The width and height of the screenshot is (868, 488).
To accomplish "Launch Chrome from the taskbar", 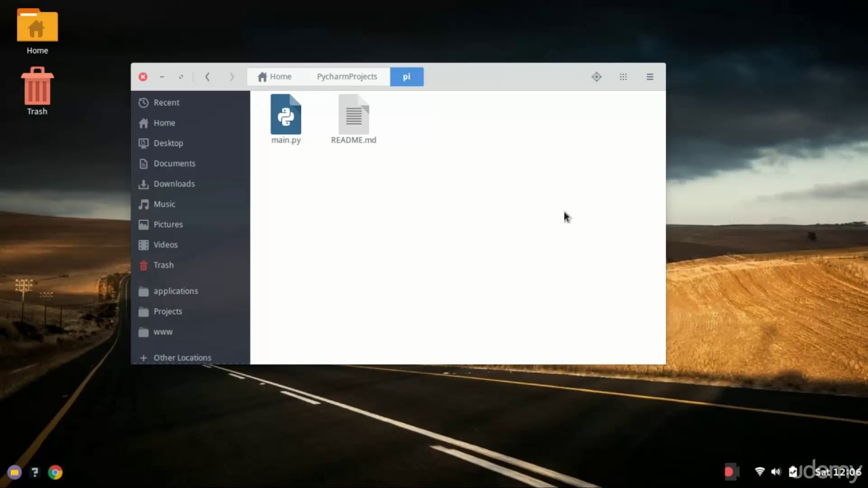I will pyautogui.click(x=56, y=472).
